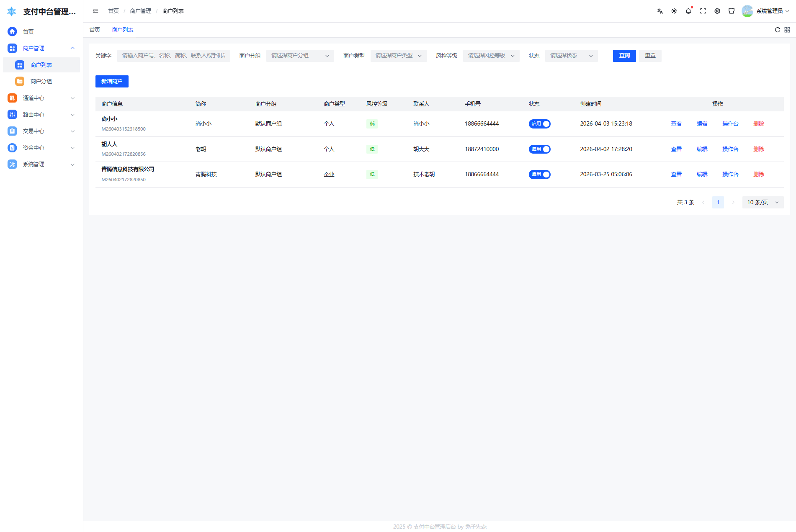Refresh the page with the reload icon
The width and height of the screenshot is (796, 532).
778,30
